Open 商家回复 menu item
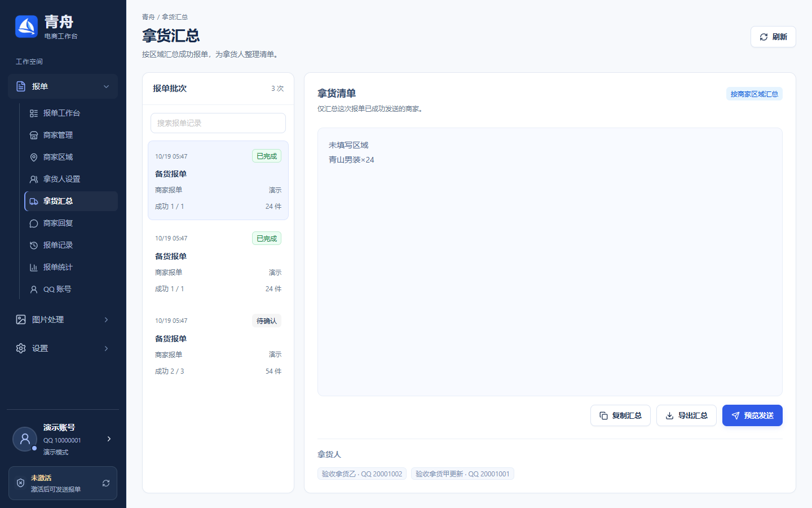Screen dimensions: 812x508 [71, 224]
